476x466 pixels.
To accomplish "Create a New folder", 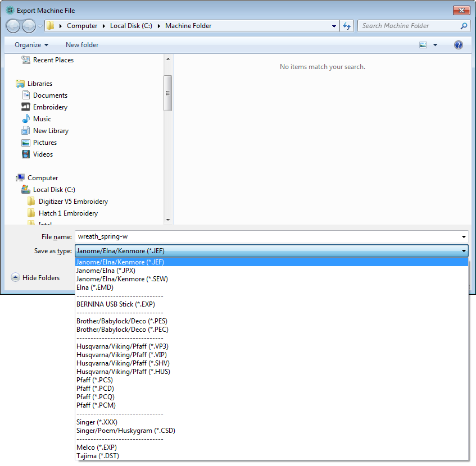I will [x=82, y=45].
